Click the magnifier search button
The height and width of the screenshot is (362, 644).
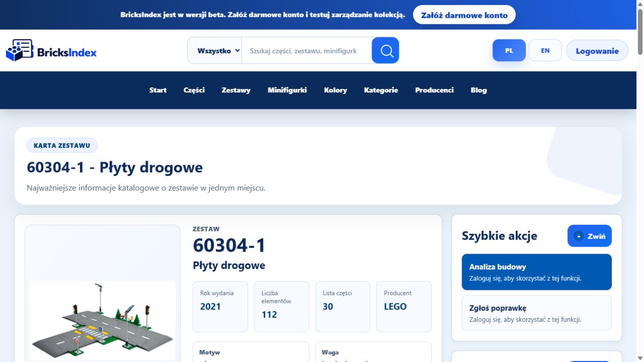pos(385,50)
